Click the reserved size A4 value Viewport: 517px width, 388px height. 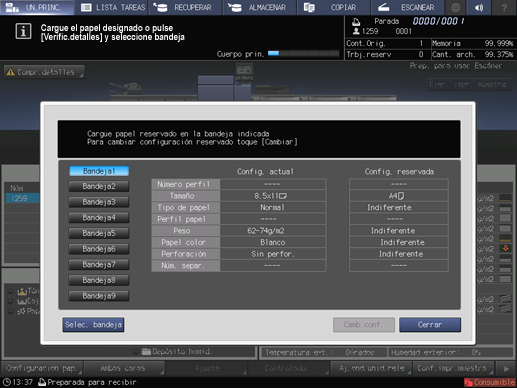(399, 196)
